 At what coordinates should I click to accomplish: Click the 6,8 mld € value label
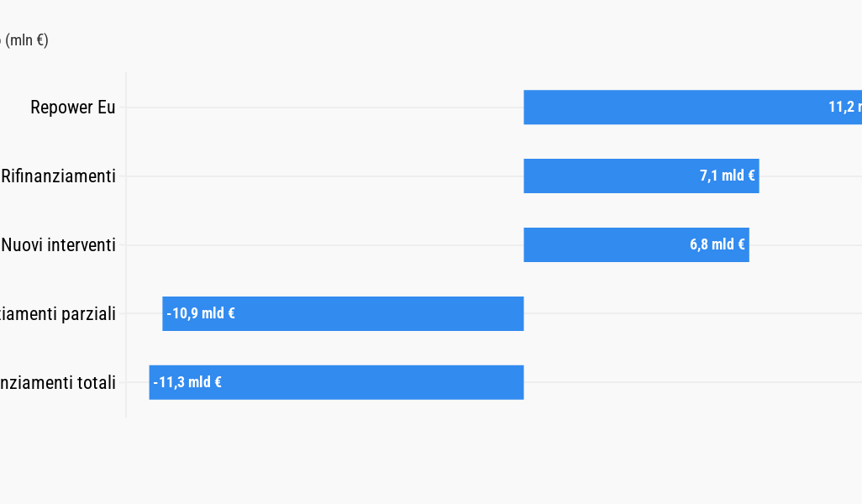[x=717, y=244]
